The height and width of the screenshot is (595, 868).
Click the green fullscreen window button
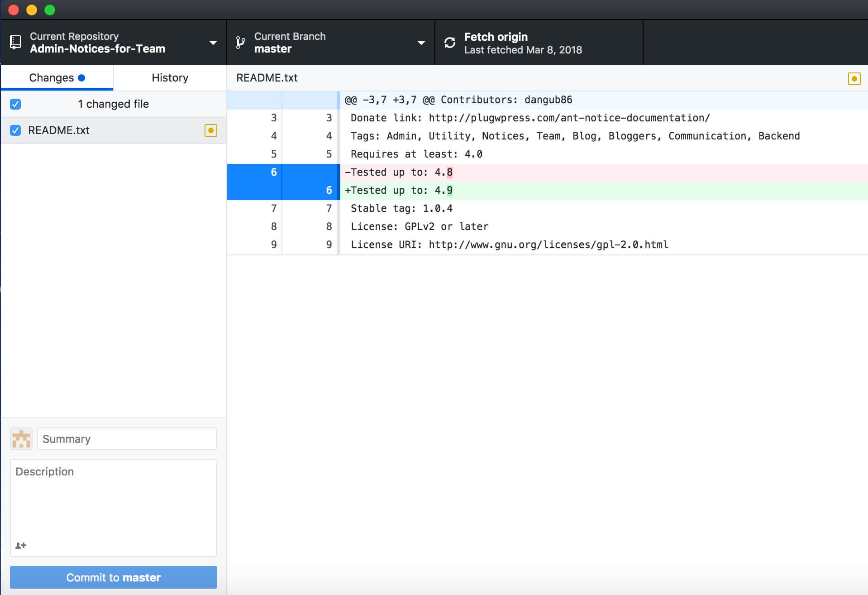point(50,10)
